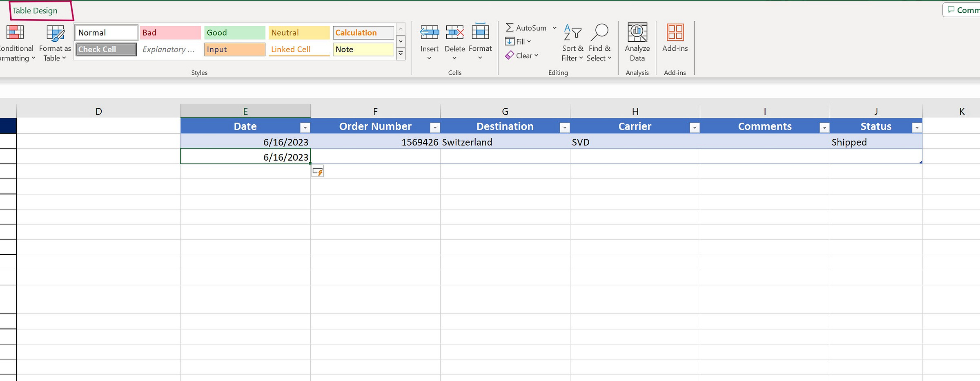Select the Date header cell
The height and width of the screenshot is (381, 980).
(245, 126)
